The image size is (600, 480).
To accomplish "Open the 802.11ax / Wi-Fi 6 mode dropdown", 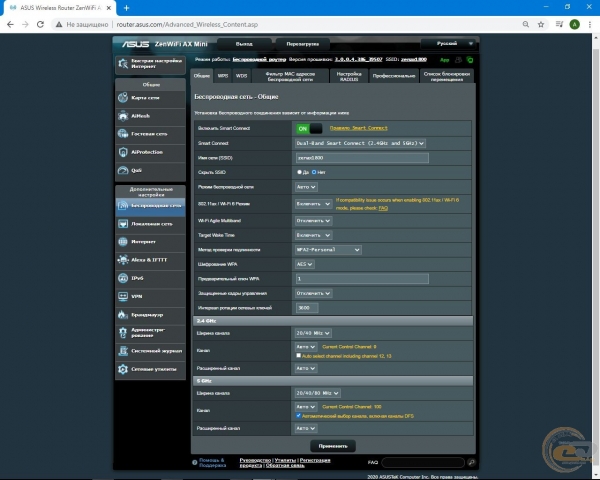I will click(313, 204).
